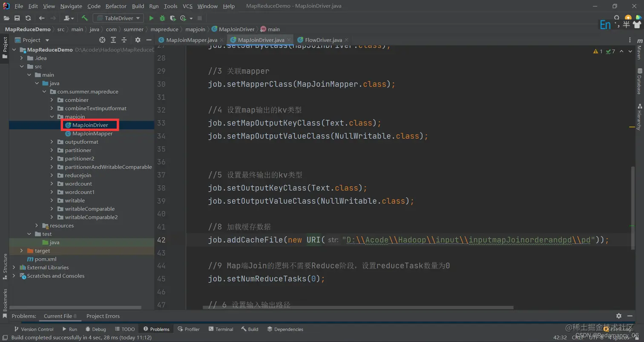Viewport: 644px width, 342px height.
Task: Collapse the mapjoin package folder
Action: (x=52, y=117)
